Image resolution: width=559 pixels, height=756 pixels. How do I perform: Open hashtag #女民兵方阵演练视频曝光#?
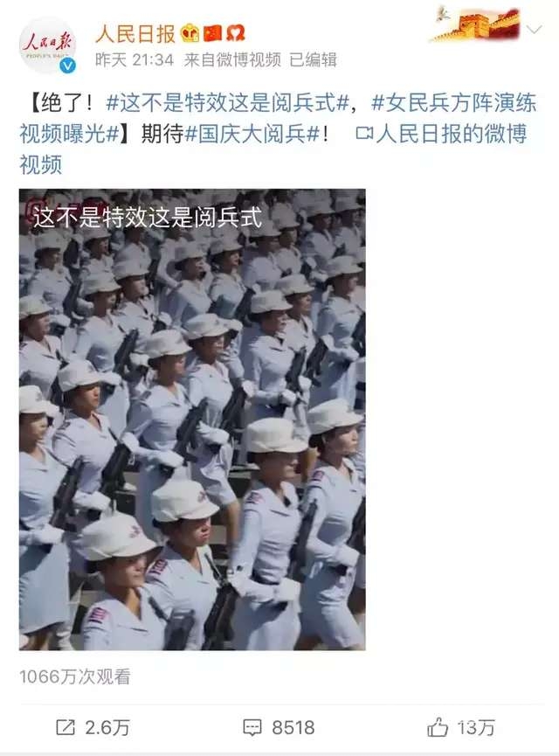278,118
